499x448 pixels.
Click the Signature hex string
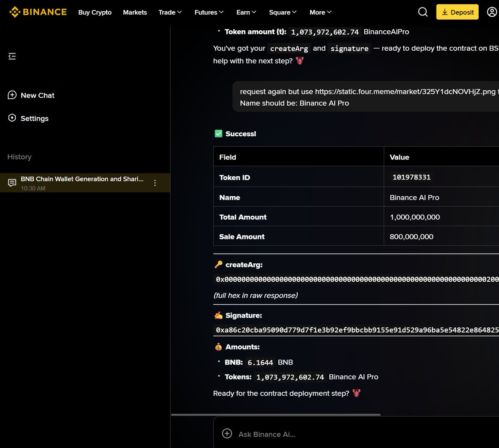356,330
